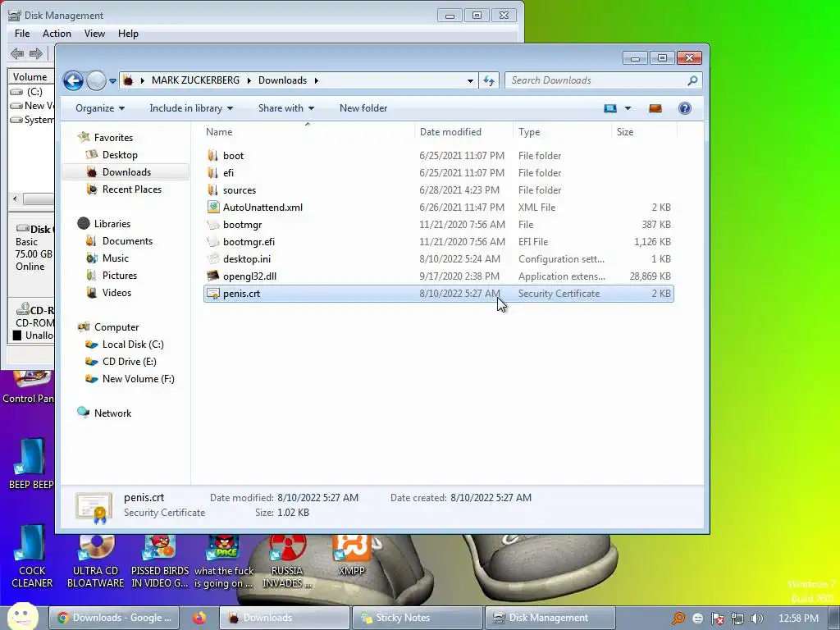Viewport: 840px width, 630px height.
Task: Open the COCK CLEANER desktop shortcut
Action: [x=32, y=557]
